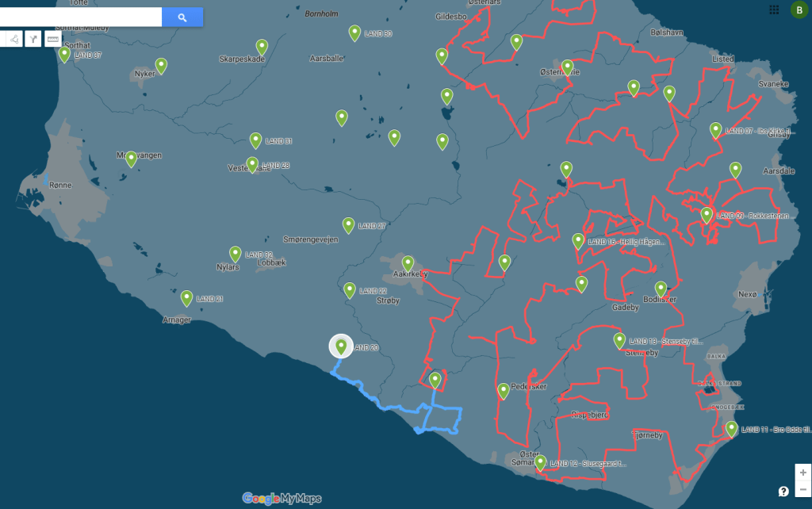This screenshot has height=509, width=812.
Task: Click inside the map search field
Action: point(79,17)
